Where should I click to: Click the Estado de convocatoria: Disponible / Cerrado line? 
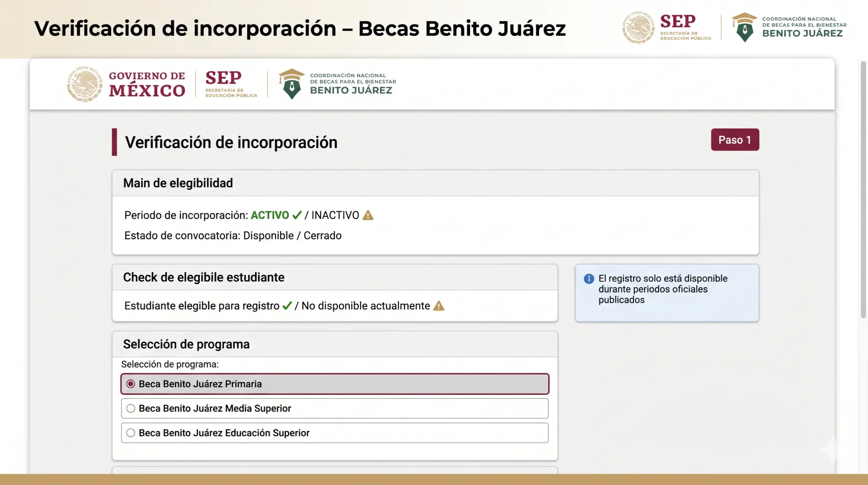pos(233,236)
